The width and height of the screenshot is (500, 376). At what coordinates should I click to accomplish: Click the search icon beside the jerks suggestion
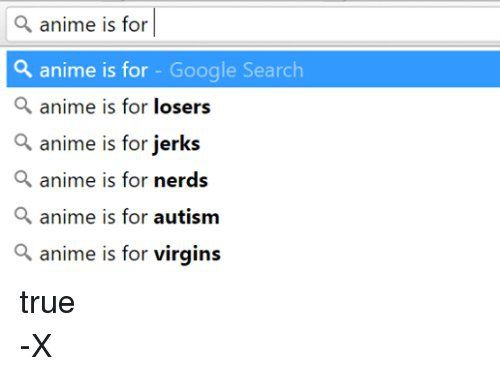[23, 143]
